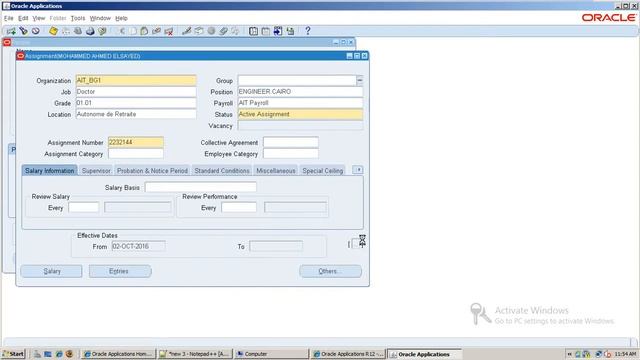Switch to Computer taskbar window
The image size is (640, 360).
tap(271, 354)
